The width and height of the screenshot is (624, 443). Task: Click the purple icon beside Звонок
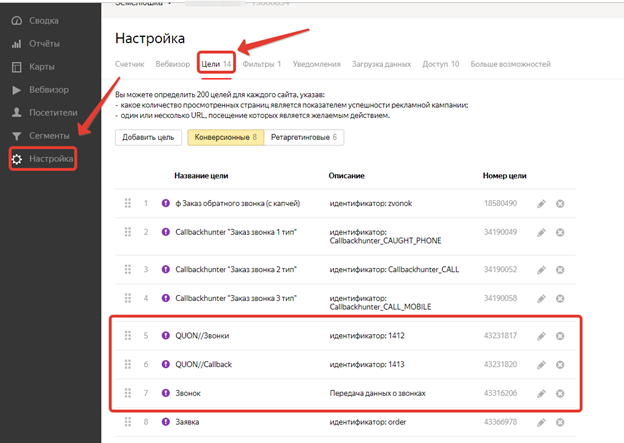tap(166, 393)
